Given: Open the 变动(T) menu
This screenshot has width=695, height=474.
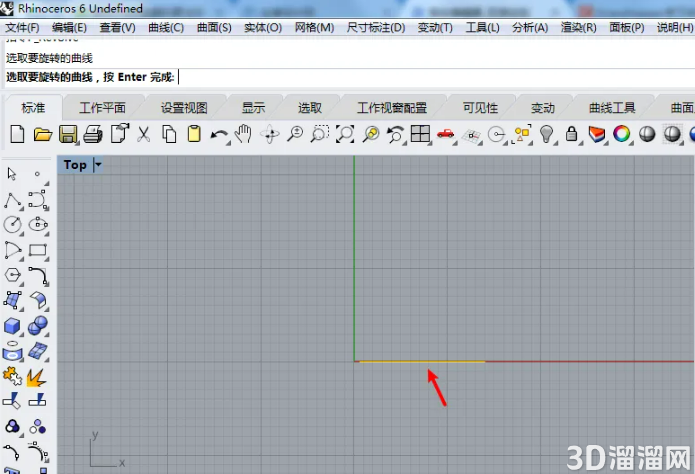Looking at the screenshot, I should [435, 27].
